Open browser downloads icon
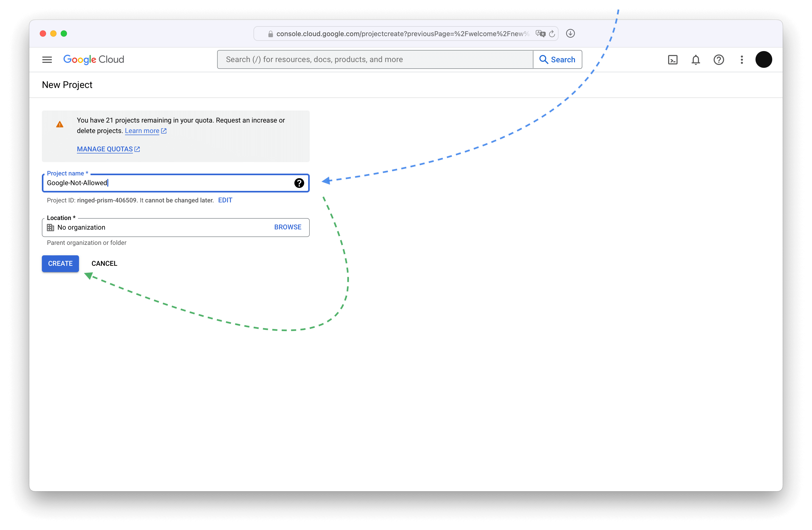 571,34
